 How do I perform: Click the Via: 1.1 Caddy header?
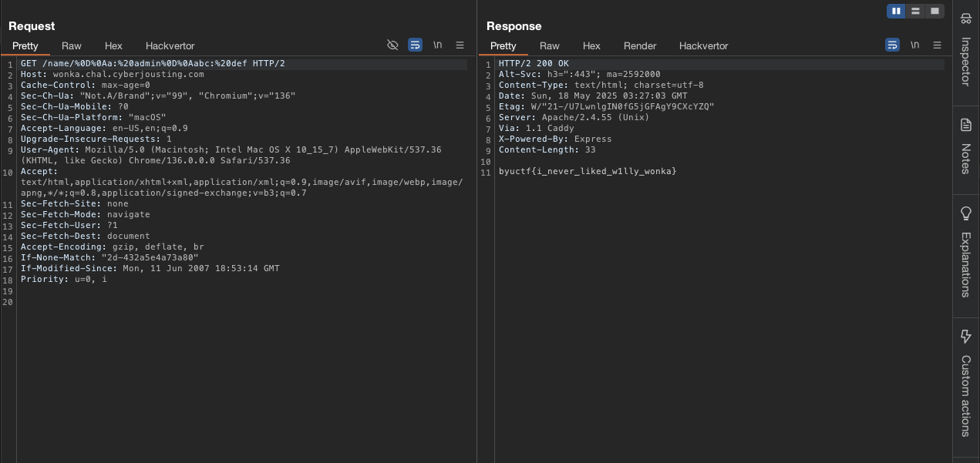point(537,129)
